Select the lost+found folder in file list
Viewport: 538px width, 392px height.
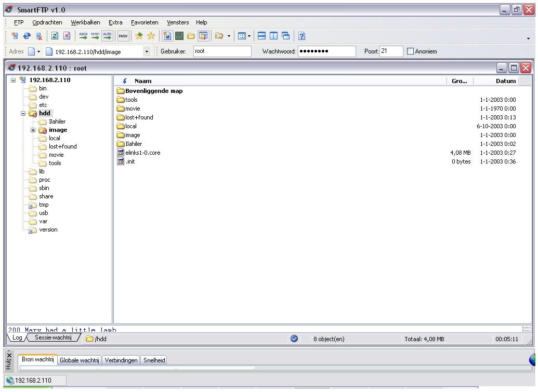click(139, 117)
